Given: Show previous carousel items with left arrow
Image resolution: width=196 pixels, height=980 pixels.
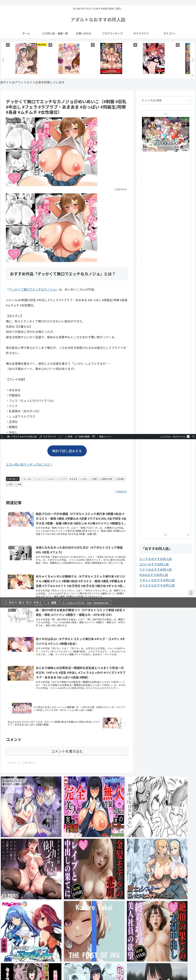Looking at the screenshot, I should 3,60.
